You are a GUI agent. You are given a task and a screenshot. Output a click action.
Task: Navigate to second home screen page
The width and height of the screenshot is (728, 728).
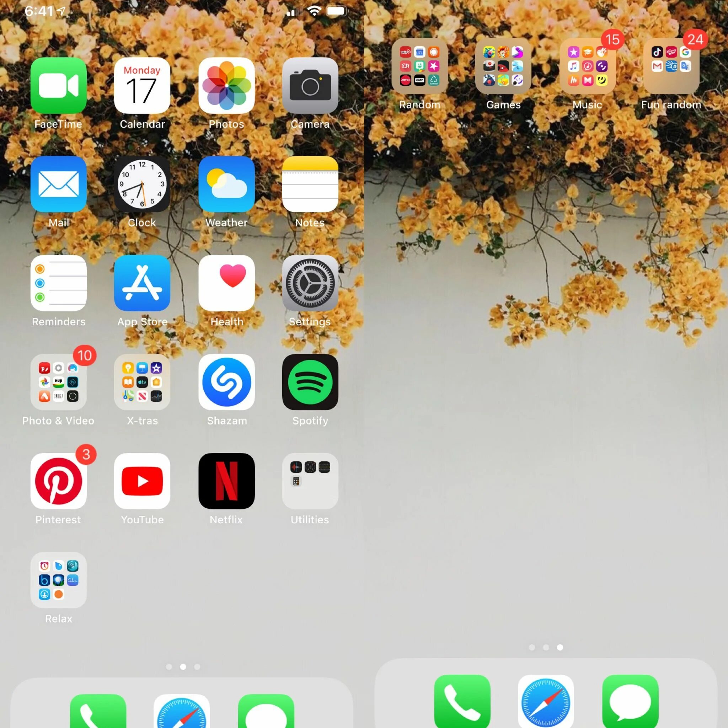546,647
